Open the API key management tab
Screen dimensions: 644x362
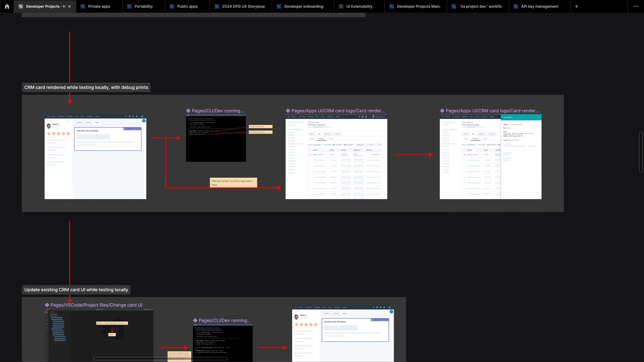coord(540,7)
